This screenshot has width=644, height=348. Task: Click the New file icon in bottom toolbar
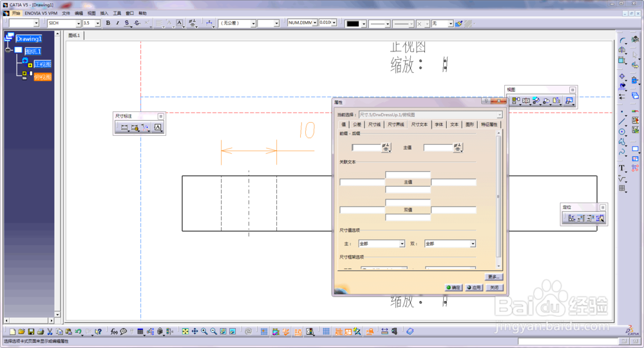pyautogui.click(x=12, y=331)
